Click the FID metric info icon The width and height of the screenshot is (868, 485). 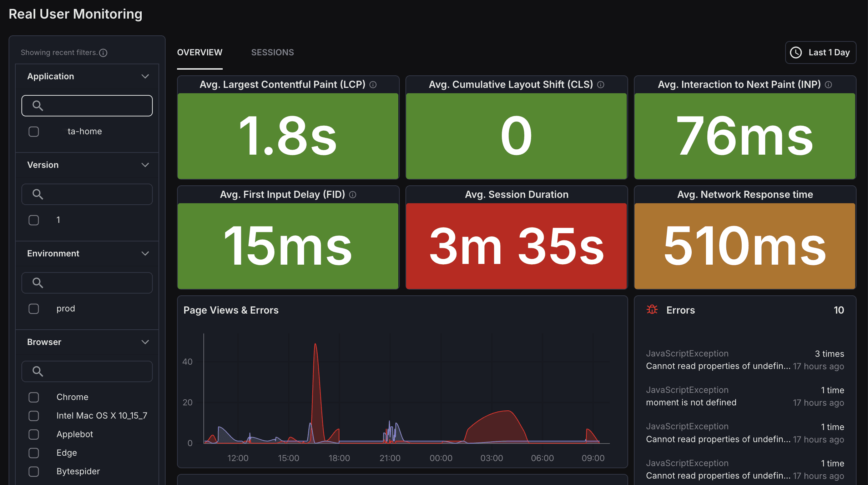click(353, 195)
